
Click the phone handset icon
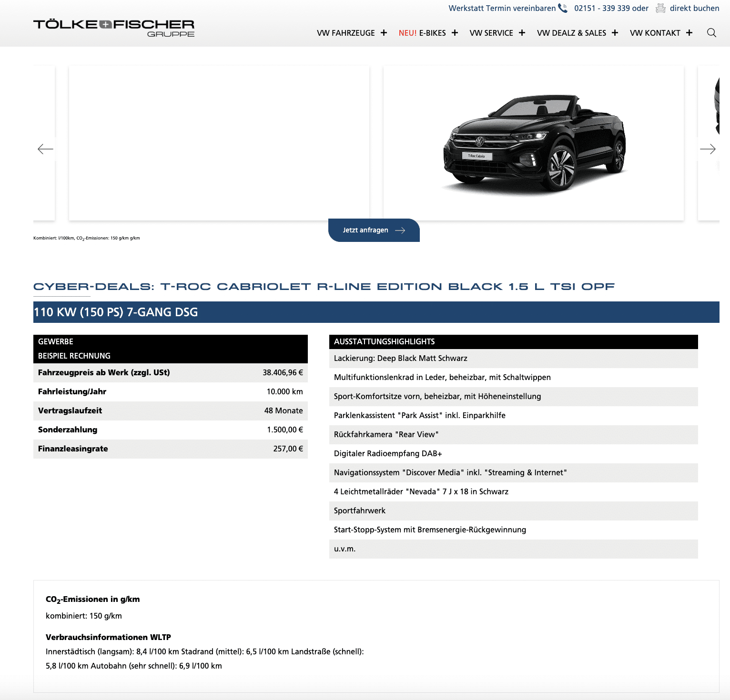point(563,8)
